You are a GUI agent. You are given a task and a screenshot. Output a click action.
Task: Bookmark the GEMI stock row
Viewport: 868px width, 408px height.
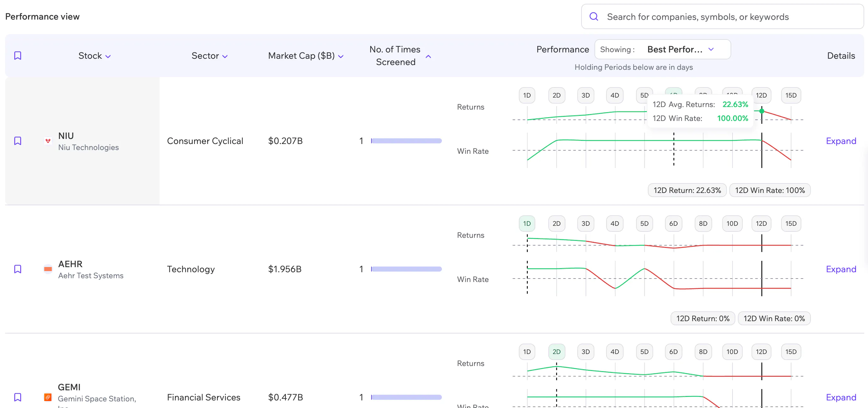coord(17,397)
